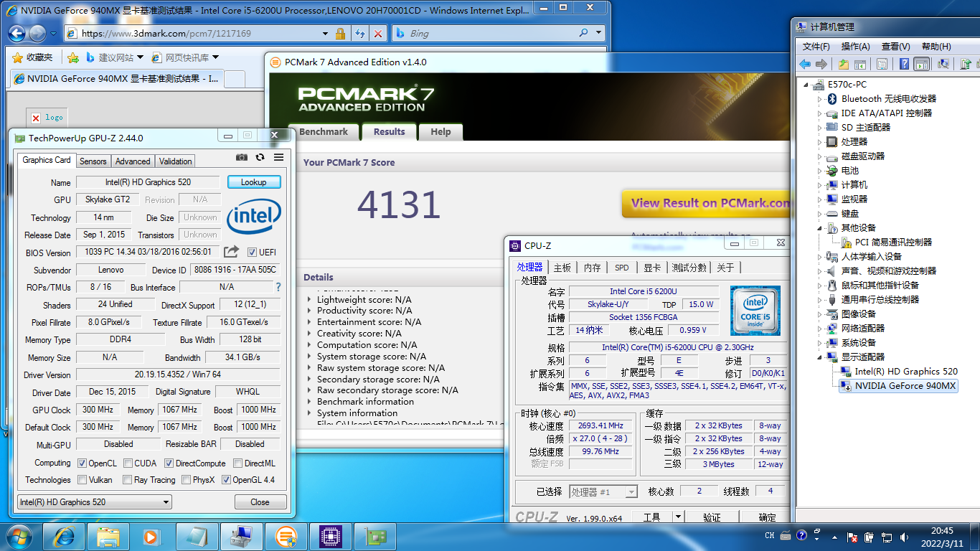Click GPU-Z refresh icon

coord(260,158)
